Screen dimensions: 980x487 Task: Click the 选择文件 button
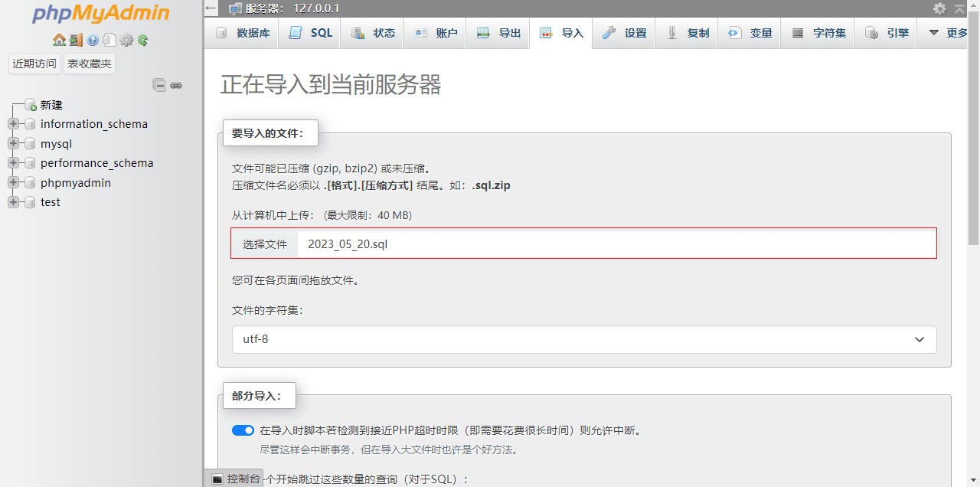(x=265, y=244)
